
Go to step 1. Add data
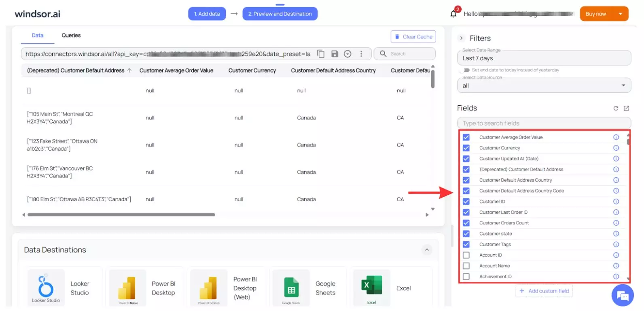(207, 14)
